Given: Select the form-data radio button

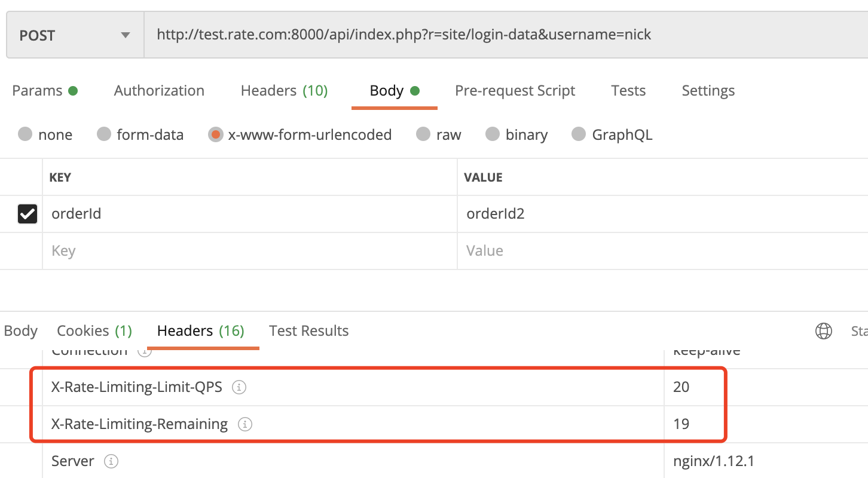Looking at the screenshot, I should pyautogui.click(x=104, y=134).
